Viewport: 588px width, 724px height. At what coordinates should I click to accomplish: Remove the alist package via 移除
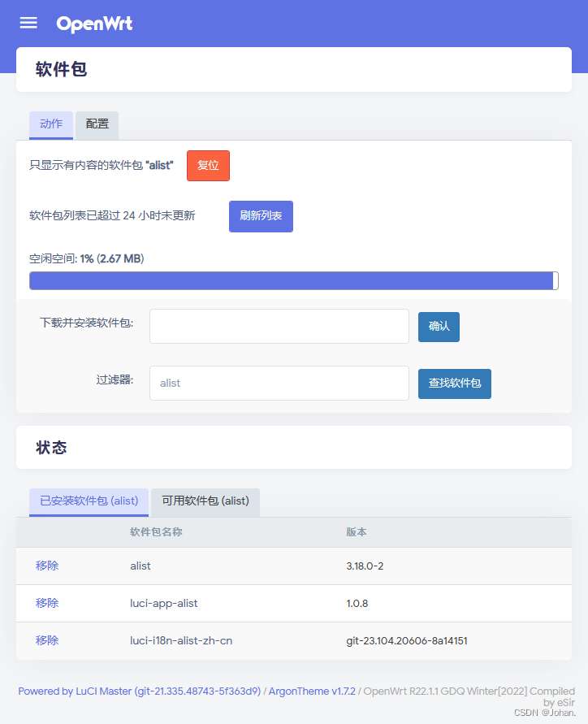pos(47,566)
